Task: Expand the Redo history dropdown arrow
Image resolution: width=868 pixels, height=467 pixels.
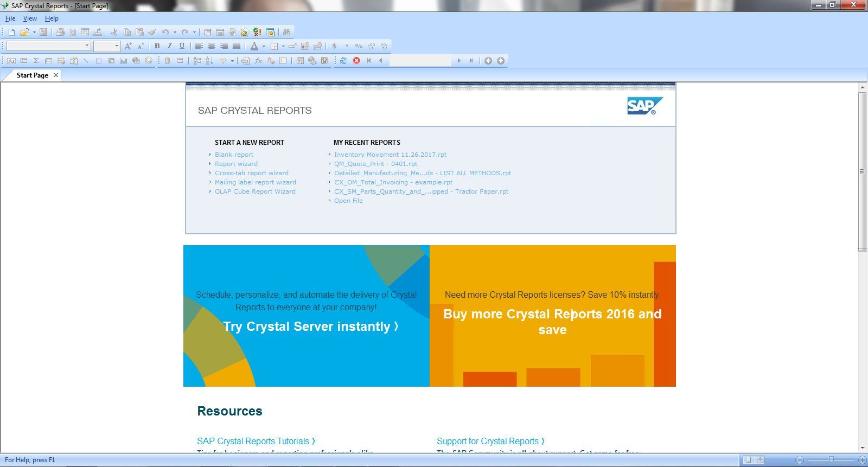Action: (194, 32)
